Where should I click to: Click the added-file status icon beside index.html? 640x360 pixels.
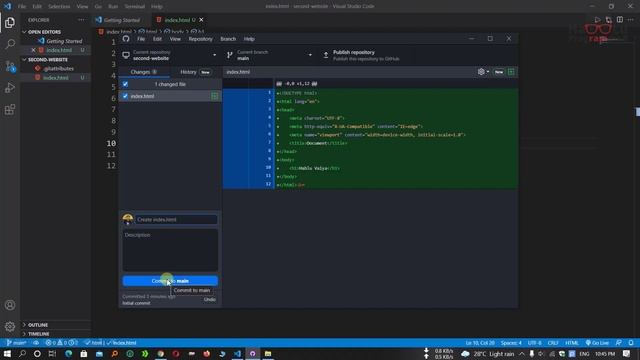[214, 96]
